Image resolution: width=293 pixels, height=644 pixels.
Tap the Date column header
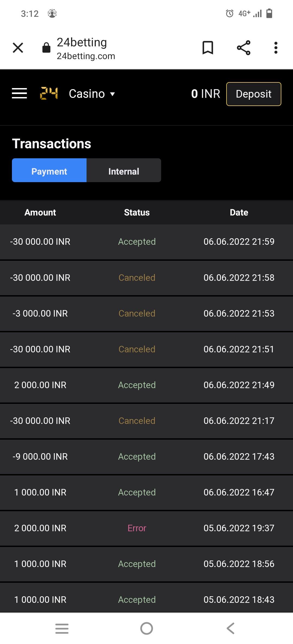coord(239,212)
